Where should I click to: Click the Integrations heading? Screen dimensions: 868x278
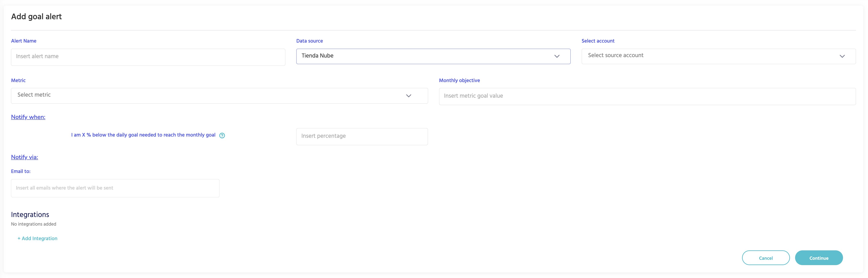(30, 215)
